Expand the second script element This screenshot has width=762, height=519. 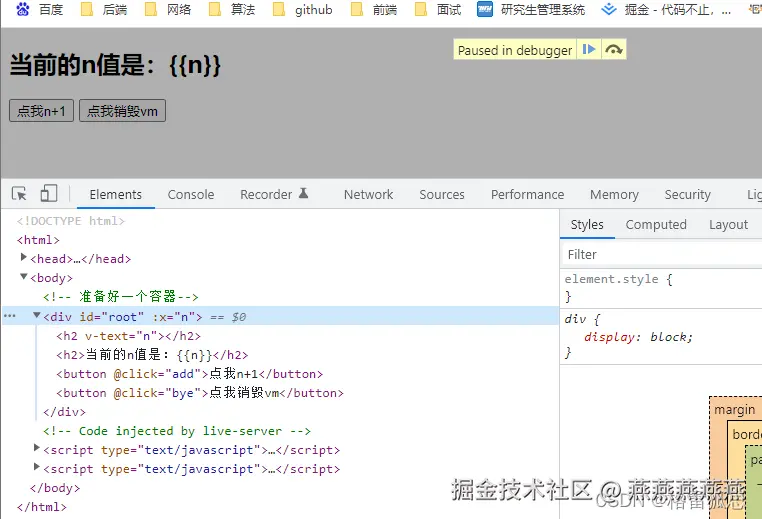pos(36,467)
